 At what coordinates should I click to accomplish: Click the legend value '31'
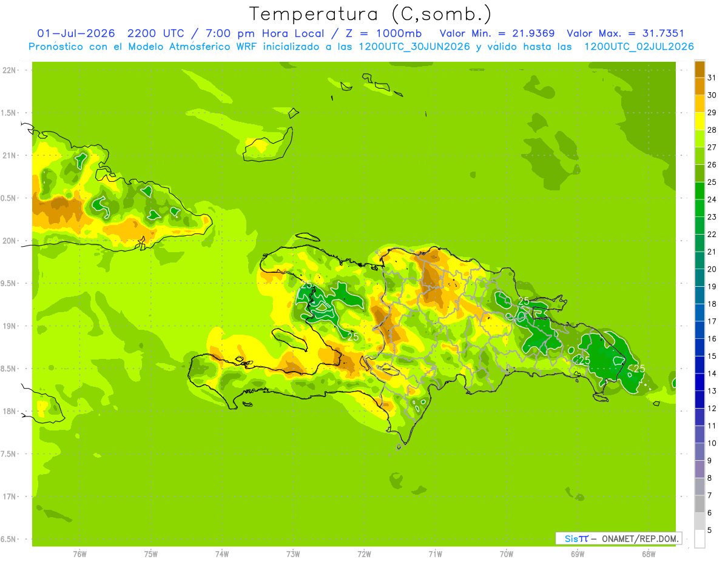coord(712,78)
